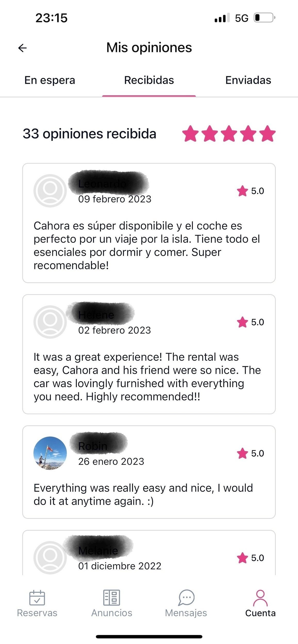Tap the star icon beside the 26 enero 2023 rating
The height and width of the screenshot is (644, 298).
[242, 453]
